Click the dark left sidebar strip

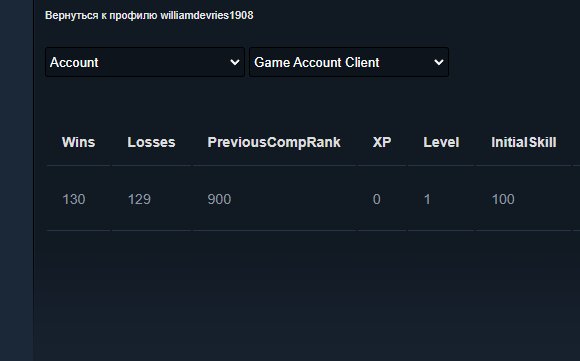tap(16, 180)
